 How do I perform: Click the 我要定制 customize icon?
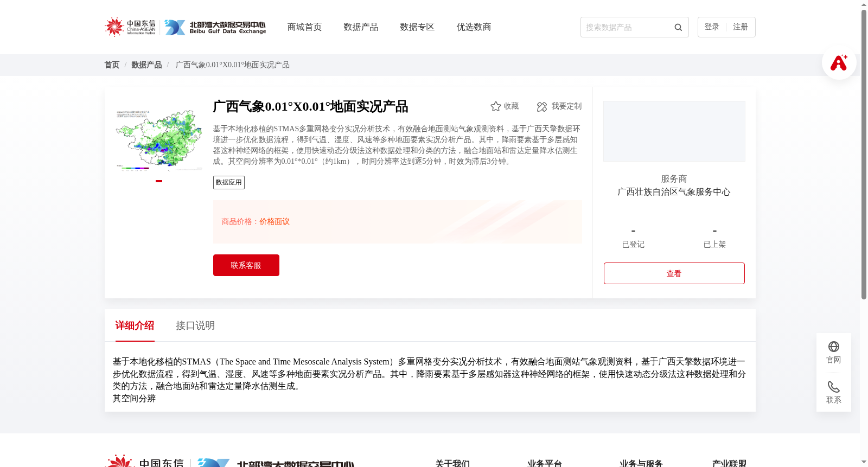coord(541,106)
